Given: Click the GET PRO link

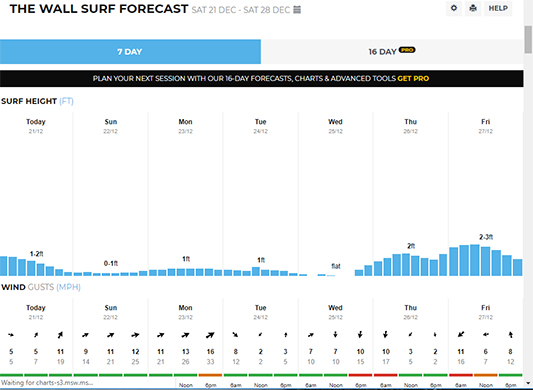Looking at the screenshot, I should [x=413, y=79].
